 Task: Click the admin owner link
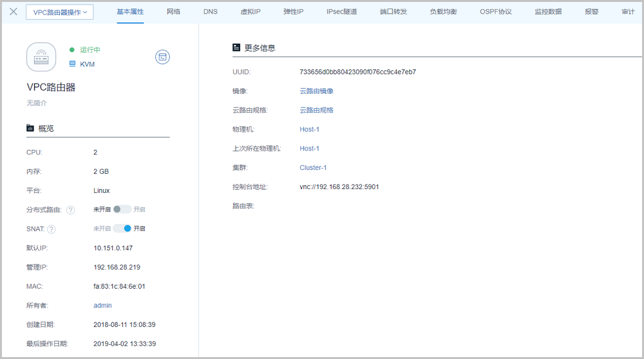point(102,306)
